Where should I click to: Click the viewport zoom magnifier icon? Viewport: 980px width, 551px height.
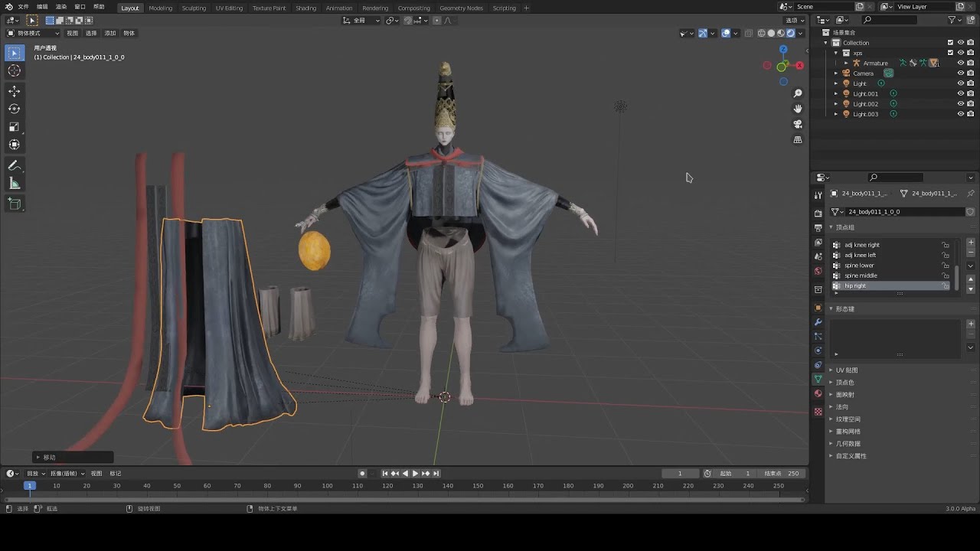(x=798, y=93)
